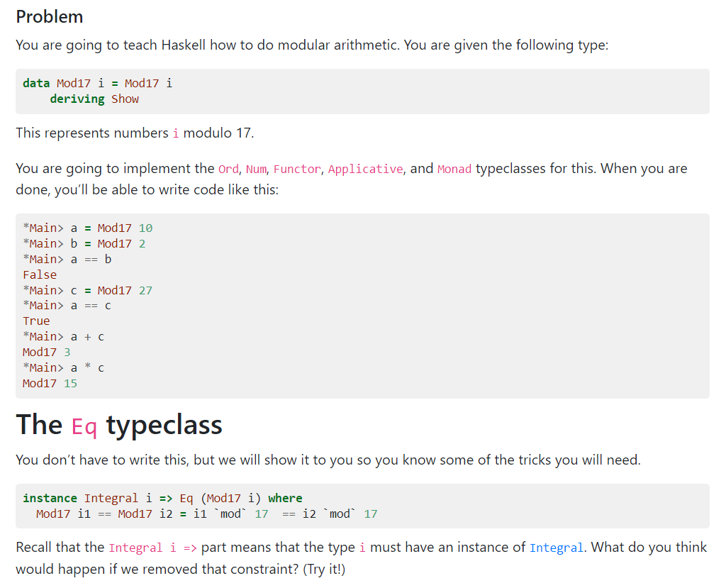Click the "True" output line
The height and width of the screenshot is (588, 721).
36,321
